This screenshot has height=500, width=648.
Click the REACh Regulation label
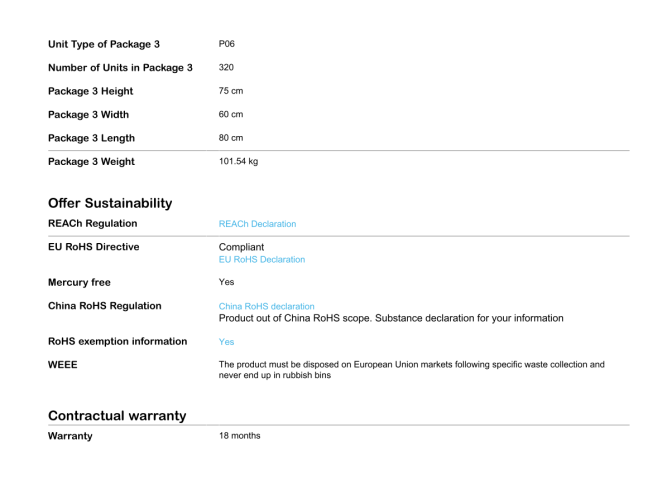93,224
